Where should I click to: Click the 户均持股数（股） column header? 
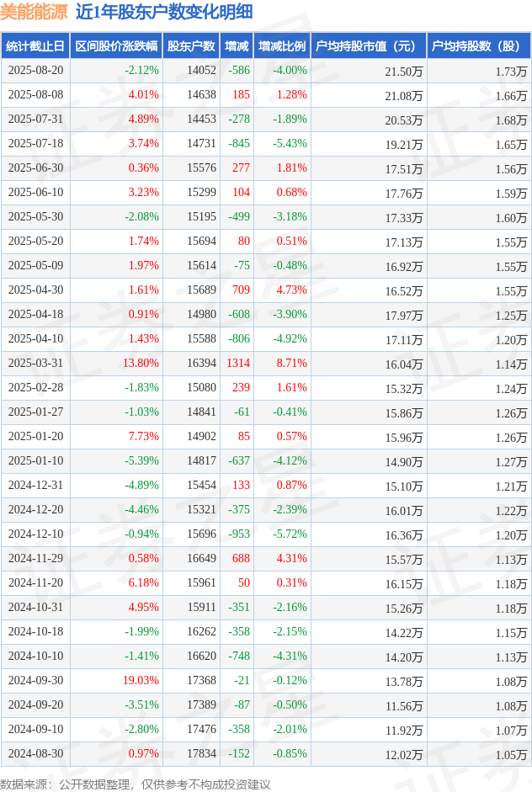click(477, 46)
